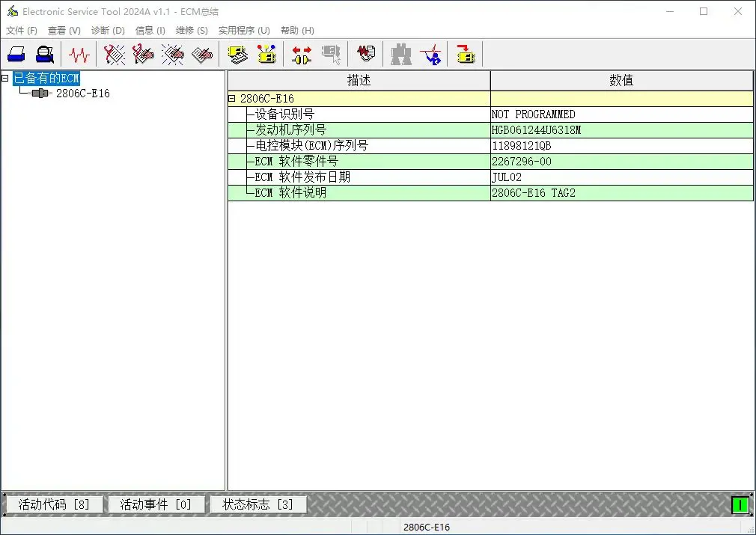Select the 设备识别号 row
This screenshot has height=535, width=756.
(490, 114)
